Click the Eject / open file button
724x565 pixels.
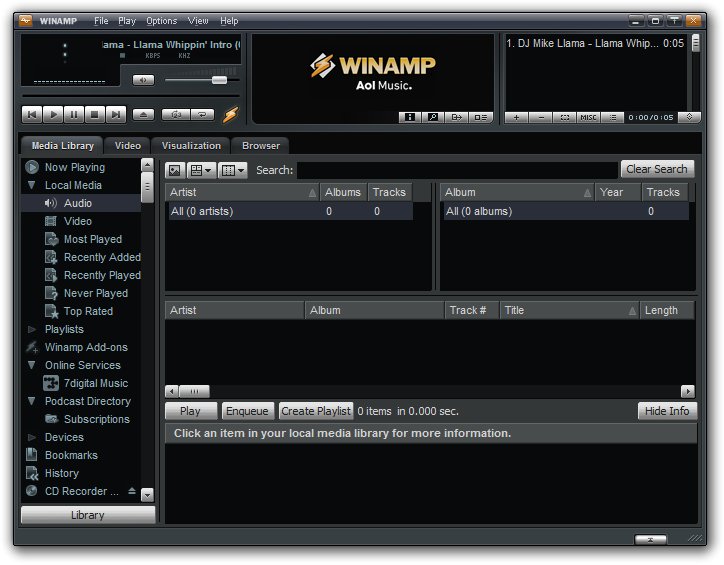tap(143, 114)
